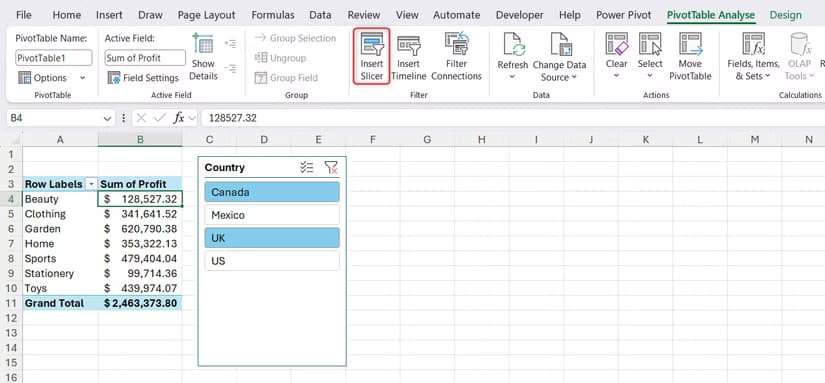The width and height of the screenshot is (825, 383).
Task: Switch to the Insert tab
Action: [x=109, y=15]
